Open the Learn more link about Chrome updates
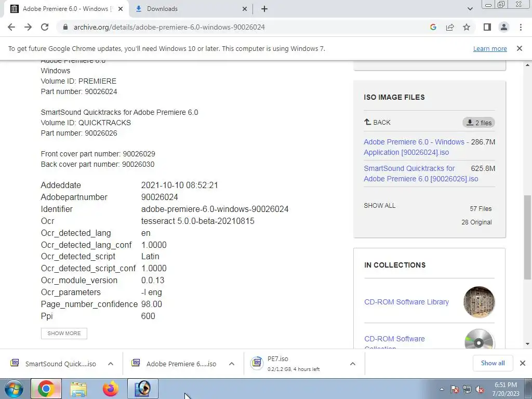The image size is (532, 399). 490,48
